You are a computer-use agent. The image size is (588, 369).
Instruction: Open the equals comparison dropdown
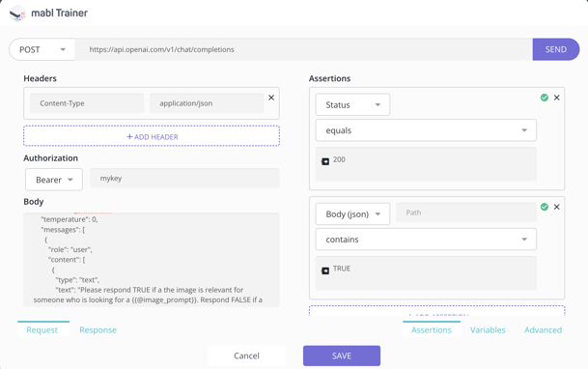[426, 130]
